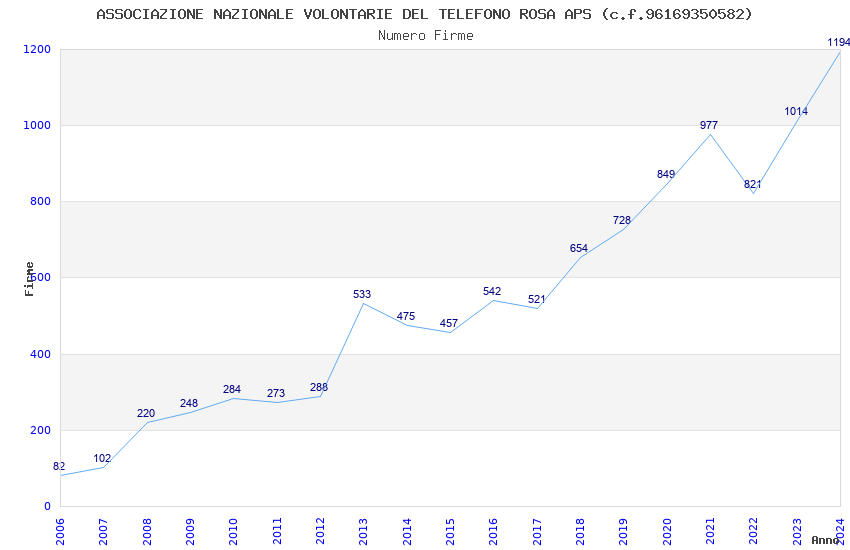The image size is (850, 550).
Task: Click data label 521 for 2017
Action: tap(537, 299)
